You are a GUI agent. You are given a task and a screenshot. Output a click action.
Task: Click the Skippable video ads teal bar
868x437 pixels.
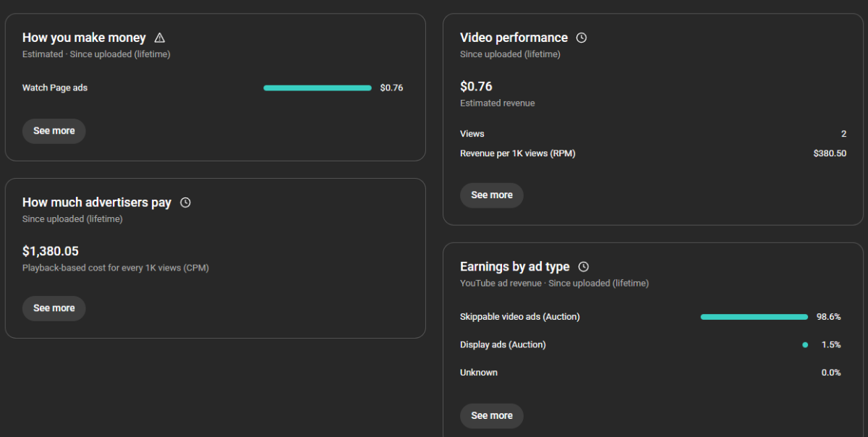point(754,317)
